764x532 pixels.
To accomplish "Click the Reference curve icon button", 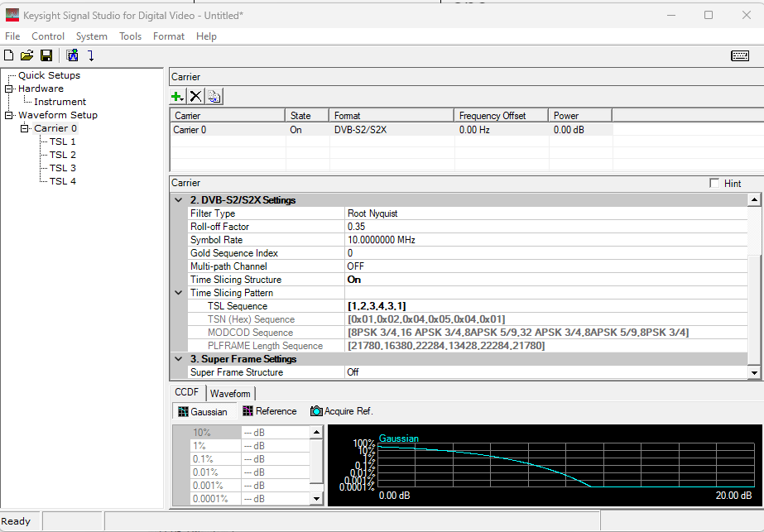I will [x=270, y=411].
